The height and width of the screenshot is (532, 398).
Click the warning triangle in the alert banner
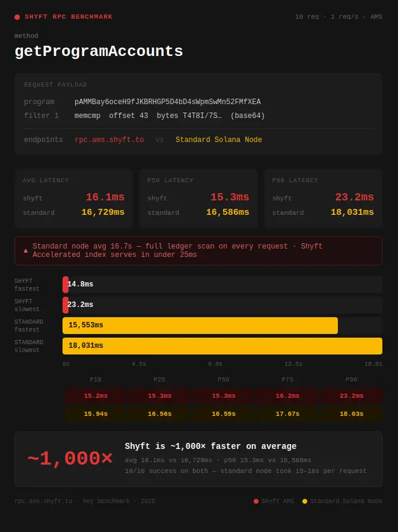pos(25,251)
